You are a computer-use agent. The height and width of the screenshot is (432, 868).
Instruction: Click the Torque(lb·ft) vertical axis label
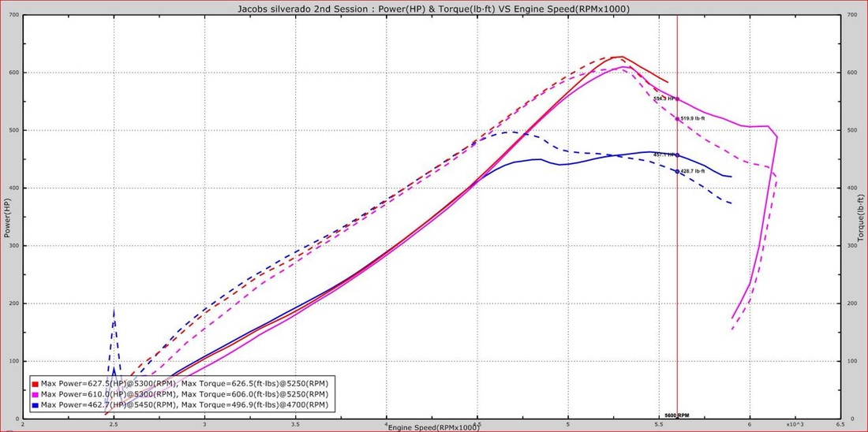(x=862, y=218)
